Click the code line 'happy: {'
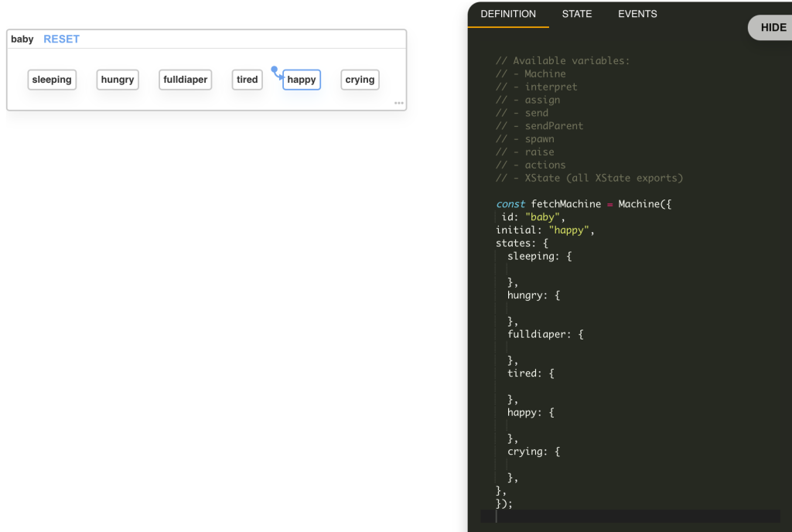Screen dimensions: 792x532 (531, 412)
